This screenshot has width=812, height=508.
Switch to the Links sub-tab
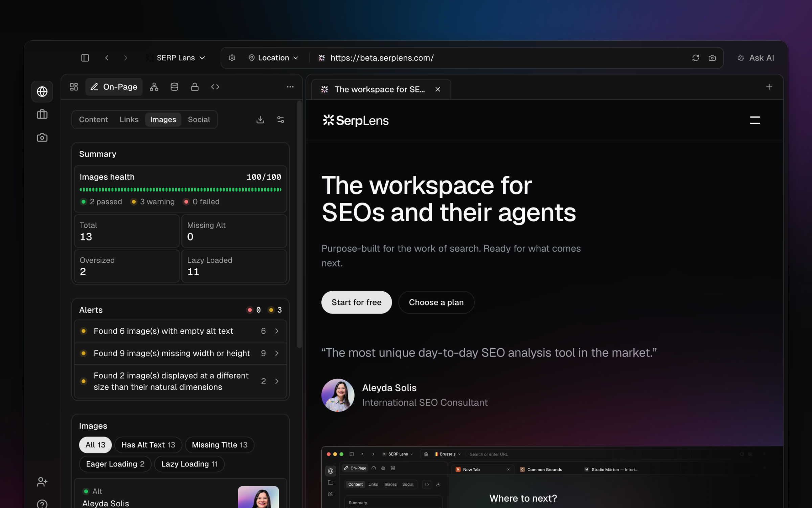[x=129, y=120]
